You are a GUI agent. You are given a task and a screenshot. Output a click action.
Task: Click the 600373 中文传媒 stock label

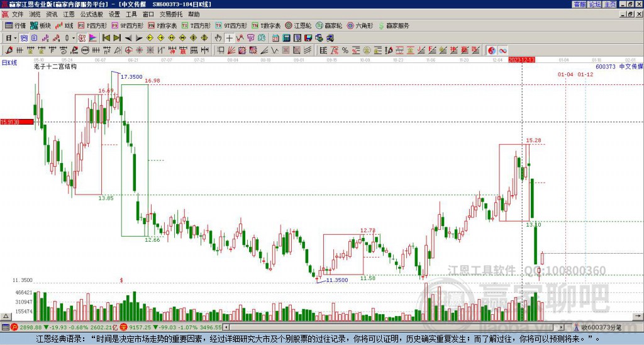619,66
